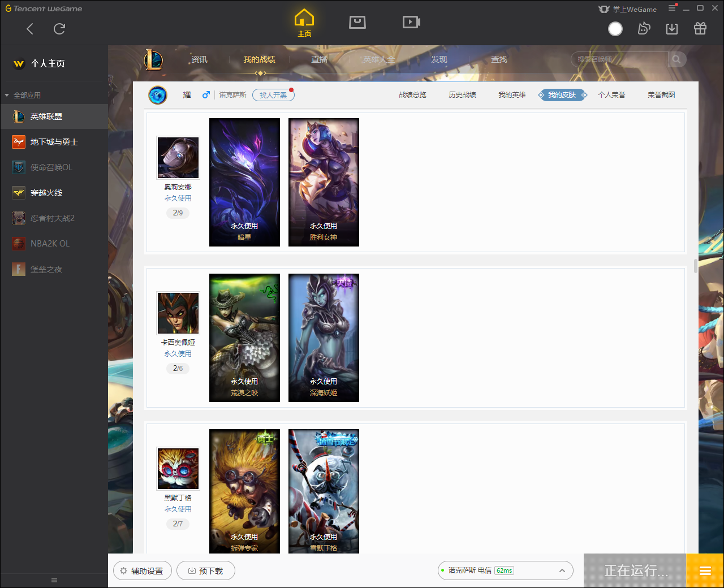Screen dimensions: 724x588
Task: Click the 奥莉安娜 champion portrait
Action: tap(178, 158)
